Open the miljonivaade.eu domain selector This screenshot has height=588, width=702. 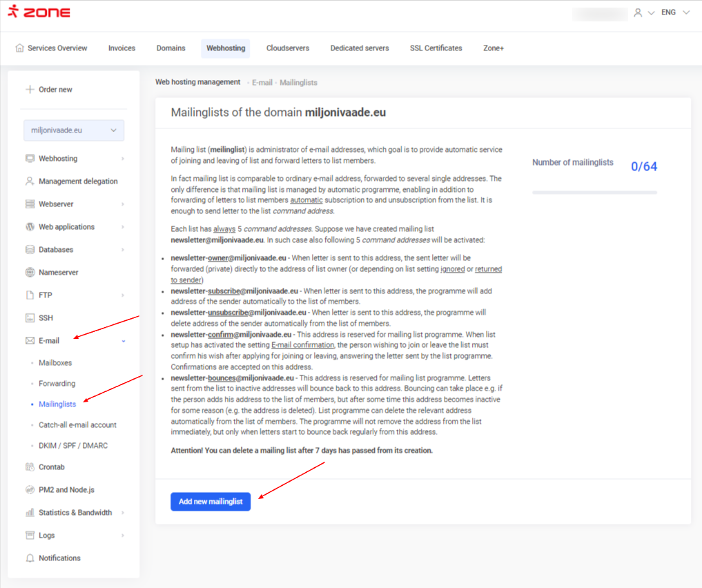74,130
